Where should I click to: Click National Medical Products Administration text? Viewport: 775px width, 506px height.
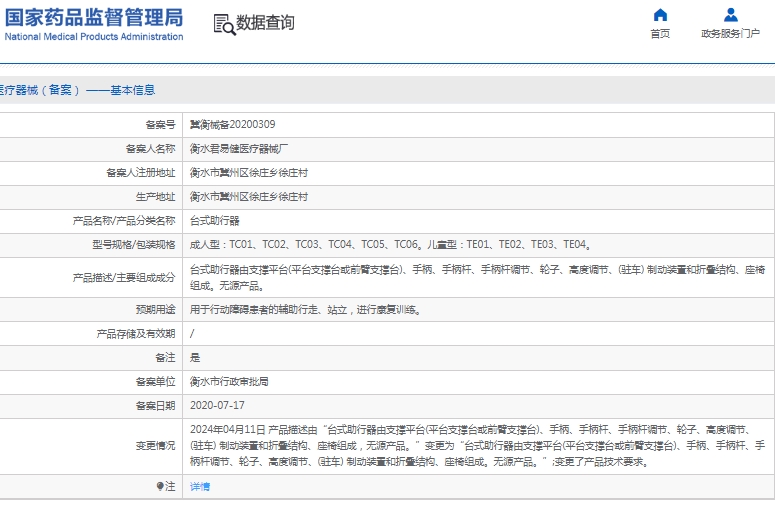pos(94,37)
